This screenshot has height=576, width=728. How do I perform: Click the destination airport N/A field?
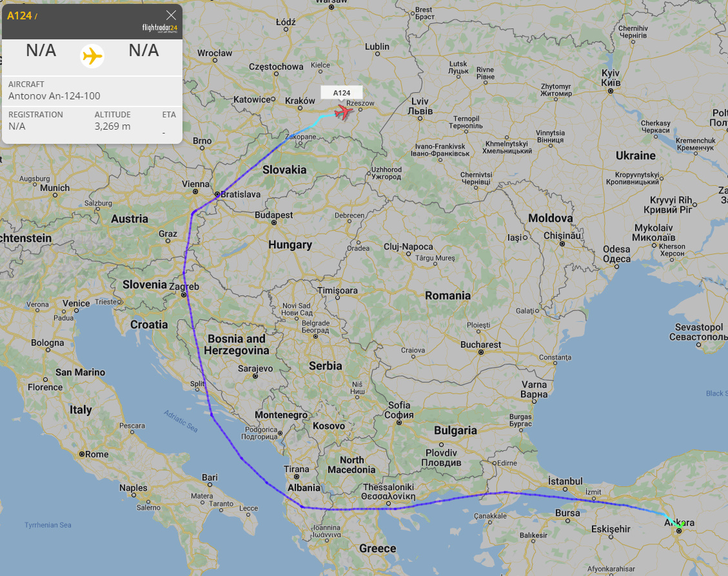[x=143, y=50]
